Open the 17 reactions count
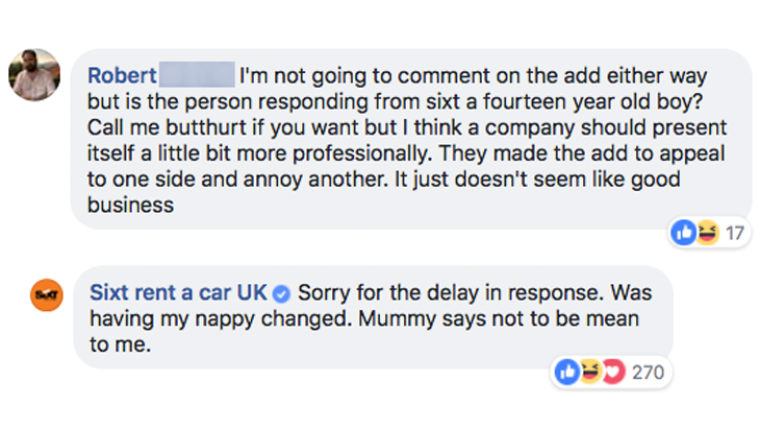Image resolution: width=760 pixels, height=428 pixels. (x=735, y=233)
